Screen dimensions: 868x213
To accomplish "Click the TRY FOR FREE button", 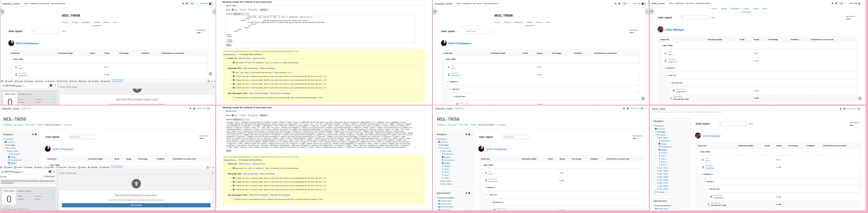I will pyautogui.click(x=136, y=205).
